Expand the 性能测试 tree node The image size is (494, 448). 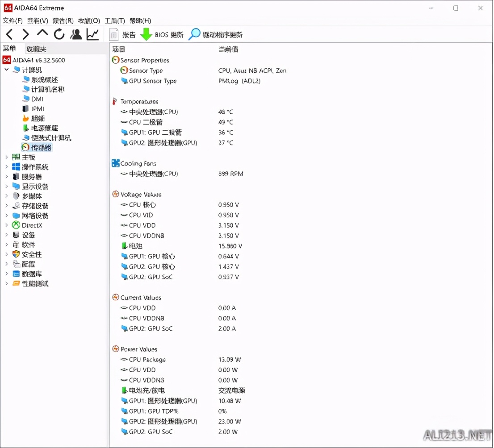click(7, 283)
